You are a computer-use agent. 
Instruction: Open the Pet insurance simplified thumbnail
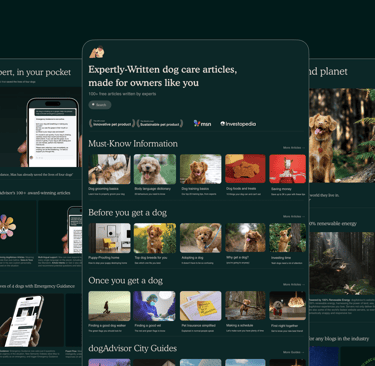pos(200,306)
